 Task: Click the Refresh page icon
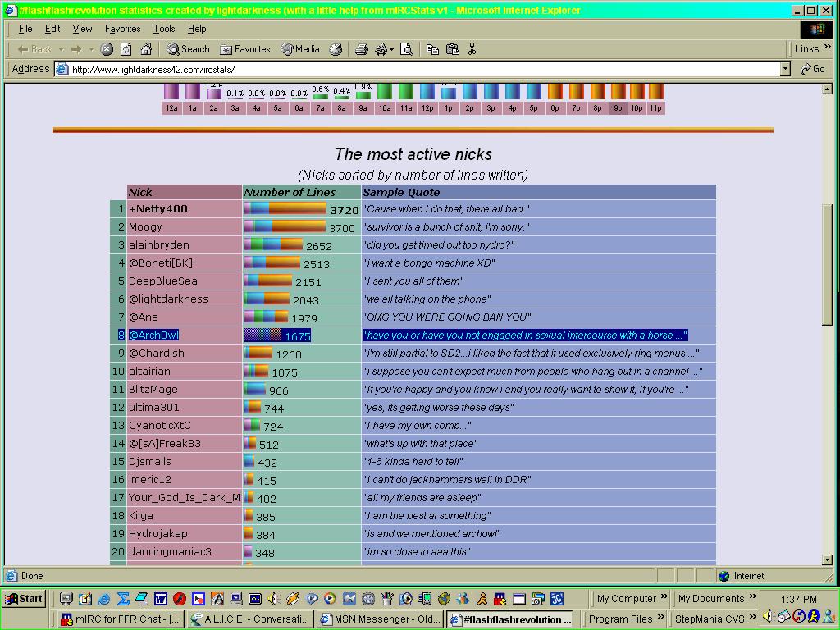tap(126, 49)
